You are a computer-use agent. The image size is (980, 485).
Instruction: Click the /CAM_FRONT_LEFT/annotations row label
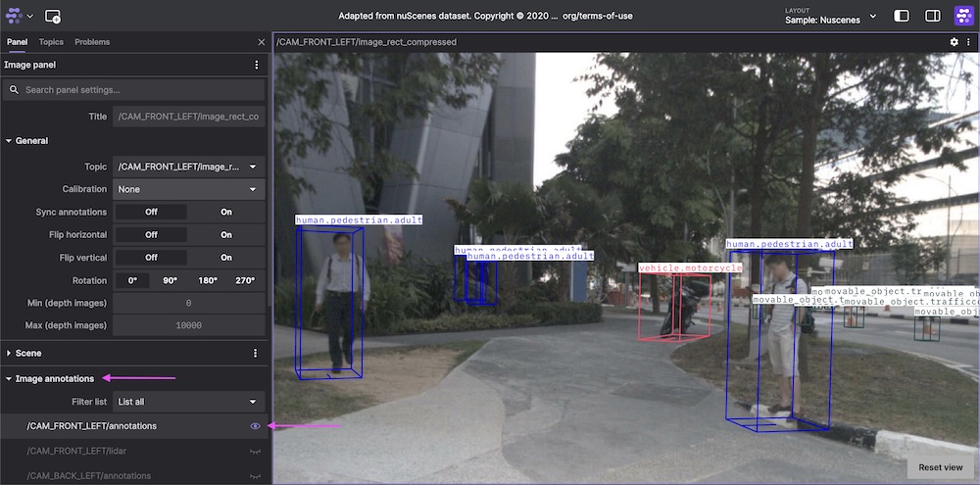click(x=92, y=426)
